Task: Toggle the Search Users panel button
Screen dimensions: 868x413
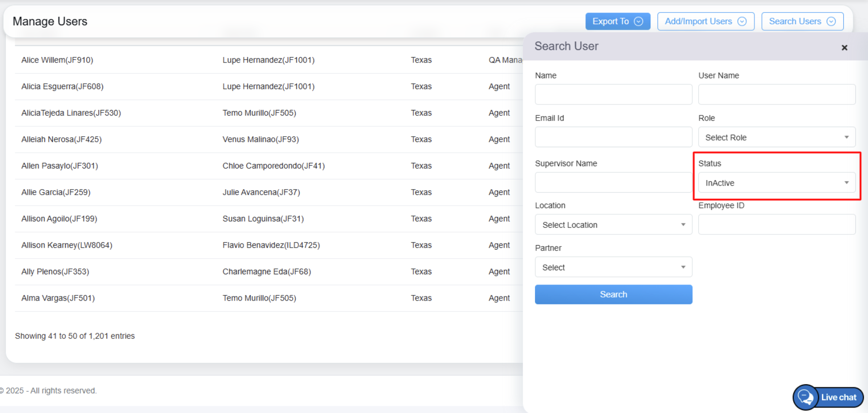Action: (x=802, y=21)
